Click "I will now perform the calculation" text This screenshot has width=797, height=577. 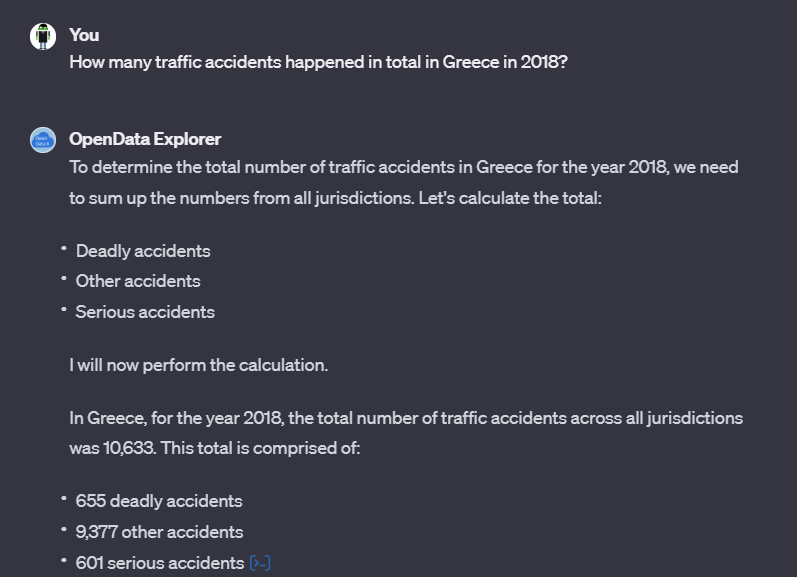tap(198, 365)
